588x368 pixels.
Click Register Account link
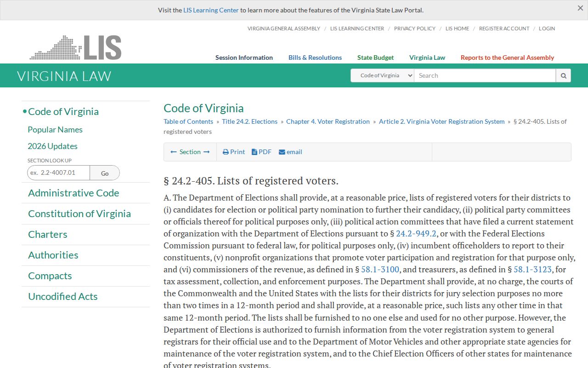[504, 29]
